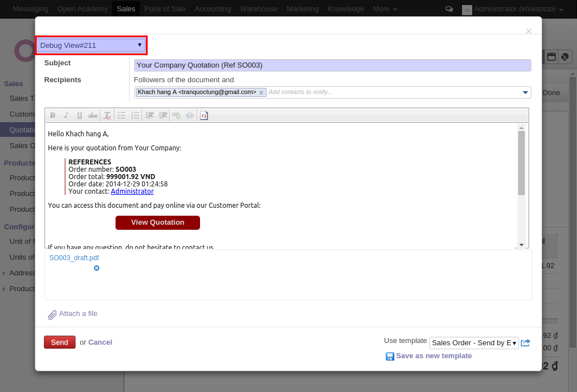Open the Use template selector

pos(473,342)
